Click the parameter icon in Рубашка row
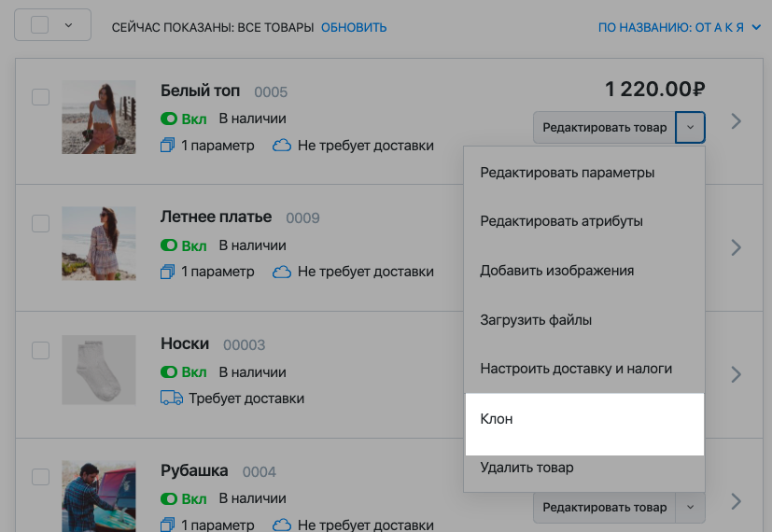Screen dimensions: 772x532 coord(167,525)
